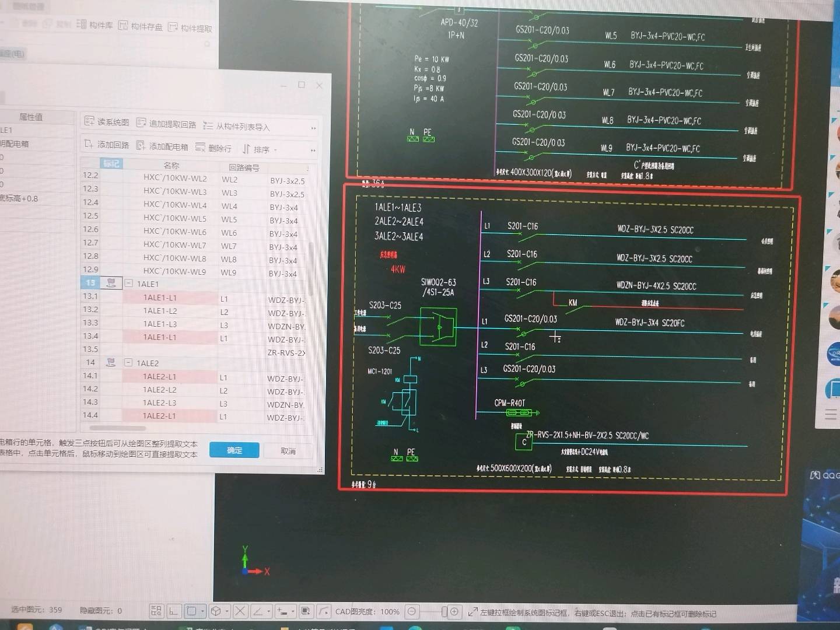Click the plus-line status bar icon
This screenshot has height=630, width=840.
[x=282, y=611]
